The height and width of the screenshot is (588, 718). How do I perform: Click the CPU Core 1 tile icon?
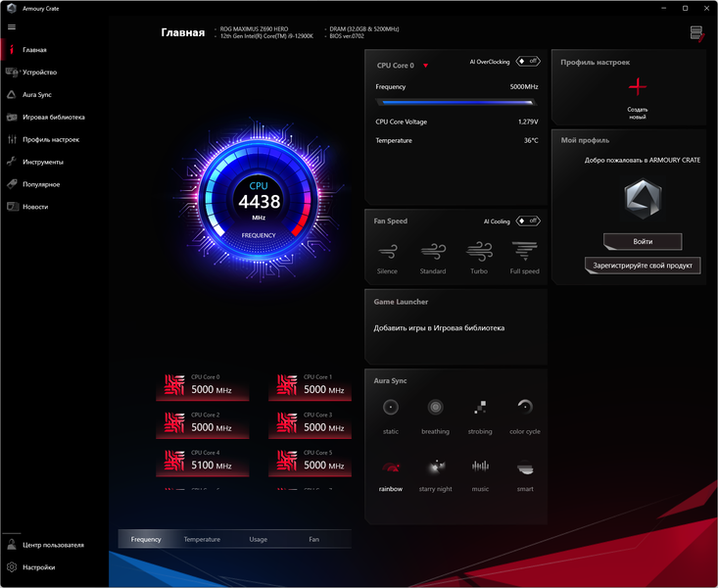287,384
